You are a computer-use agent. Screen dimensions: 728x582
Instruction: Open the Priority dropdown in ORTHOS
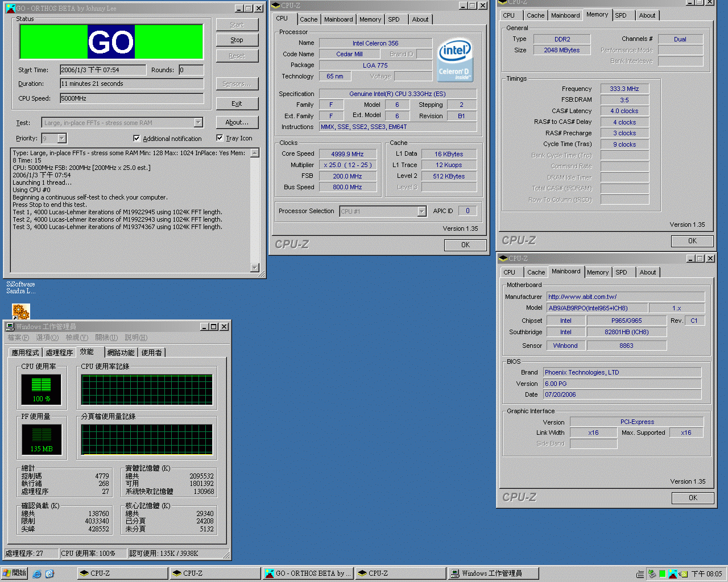[62, 138]
